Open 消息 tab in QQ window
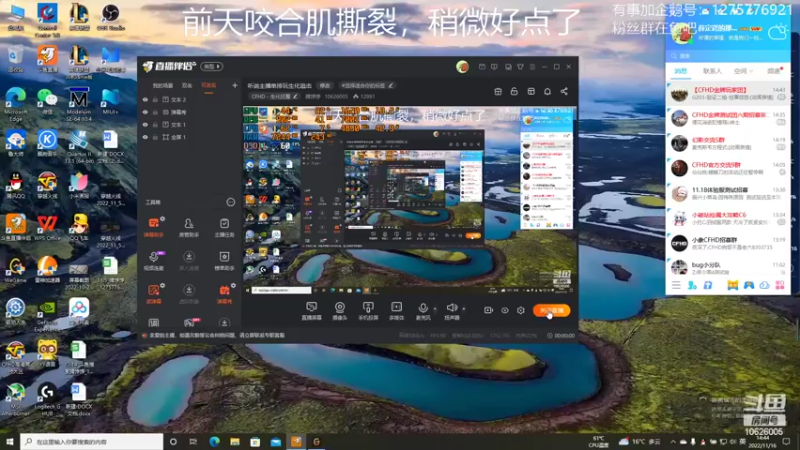Image resolution: width=800 pixels, height=450 pixels. tap(681, 71)
